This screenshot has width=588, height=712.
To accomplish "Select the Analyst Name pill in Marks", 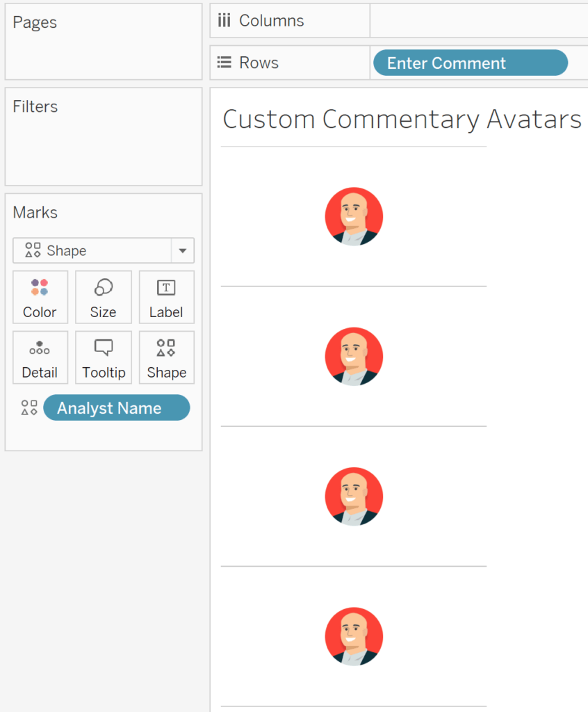I will [x=116, y=407].
